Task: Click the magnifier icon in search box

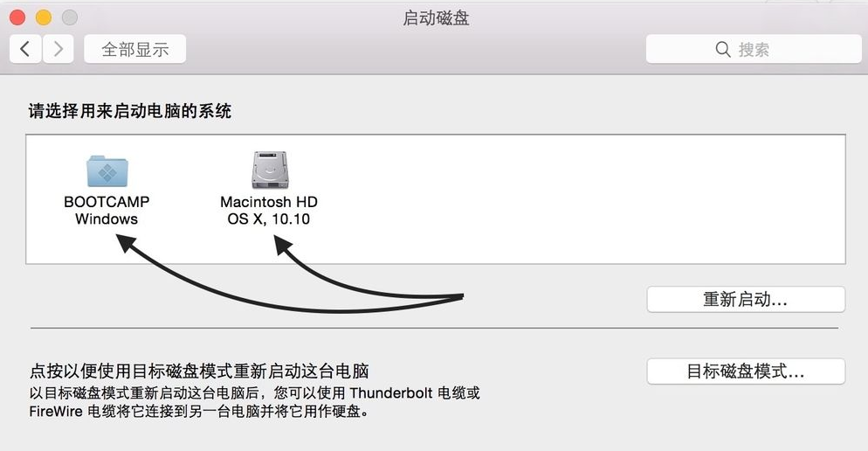Action: pyautogui.click(x=723, y=50)
